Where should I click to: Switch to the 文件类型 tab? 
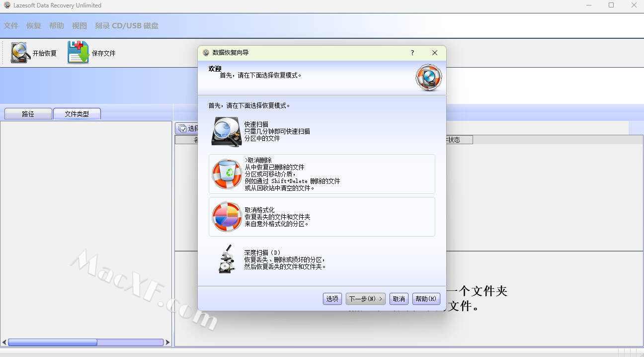[x=77, y=114]
